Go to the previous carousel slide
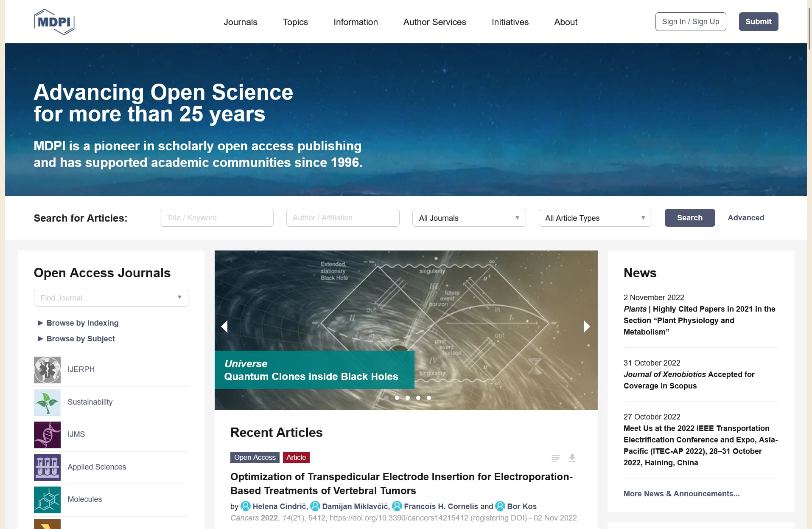Image resolution: width=812 pixels, height=529 pixels. tap(225, 326)
